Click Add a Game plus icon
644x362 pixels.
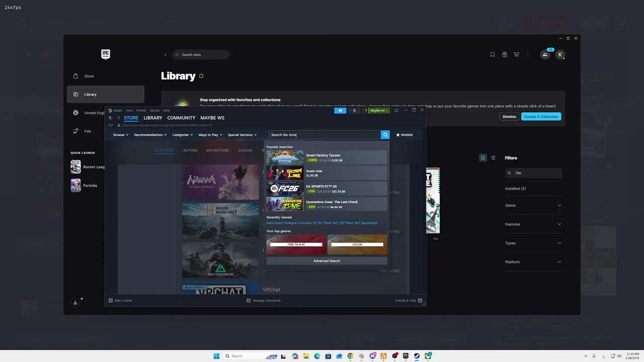point(111,300)
